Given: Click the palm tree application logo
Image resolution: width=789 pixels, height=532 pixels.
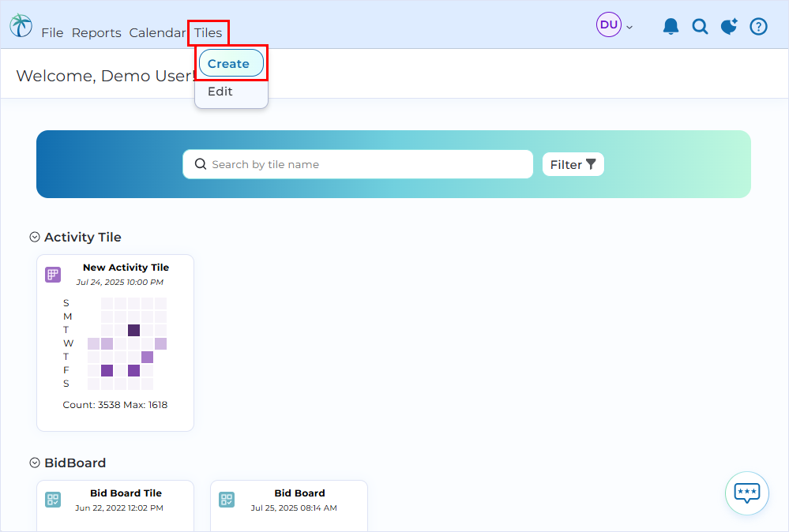Looking at the screenshot, I should point(20,24).
